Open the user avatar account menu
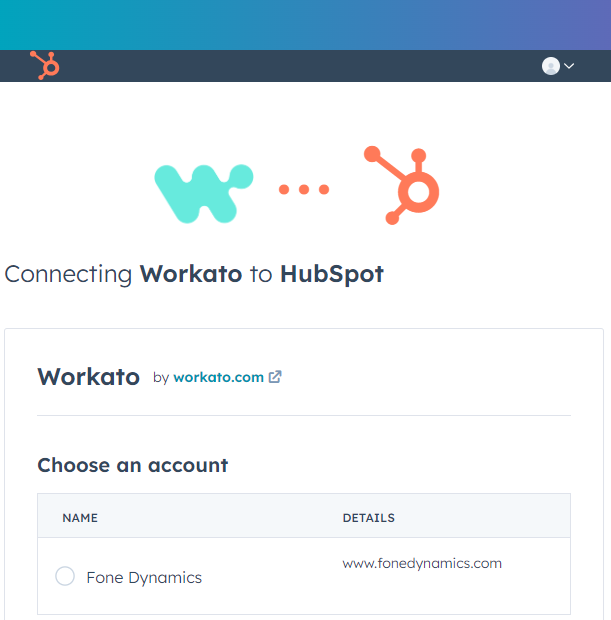 point(550,66)
